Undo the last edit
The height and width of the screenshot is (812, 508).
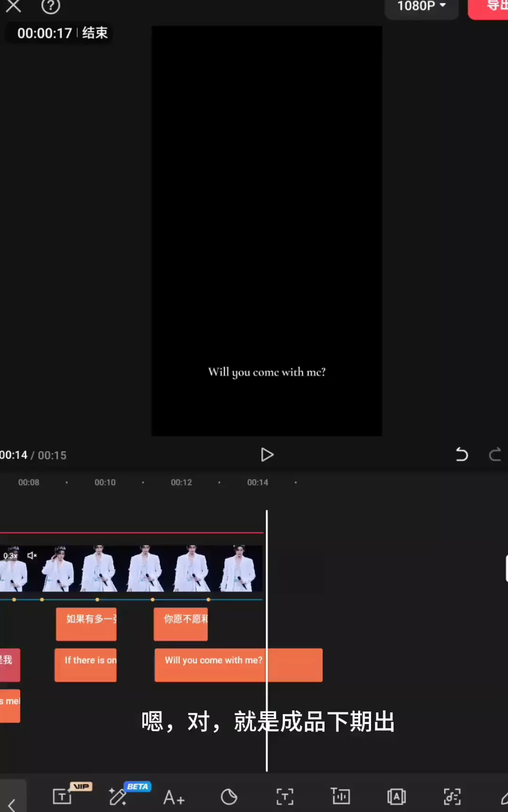(462, 455)
